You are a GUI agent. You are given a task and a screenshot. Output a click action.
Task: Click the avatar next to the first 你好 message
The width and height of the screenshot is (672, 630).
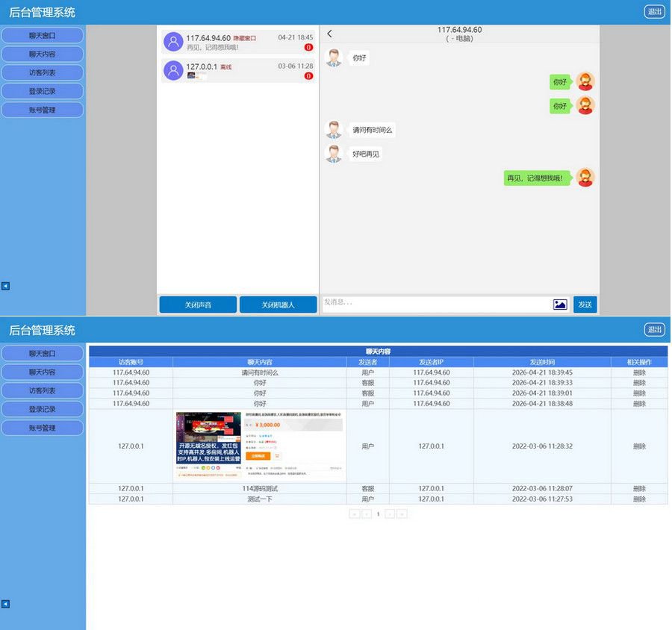334,58
